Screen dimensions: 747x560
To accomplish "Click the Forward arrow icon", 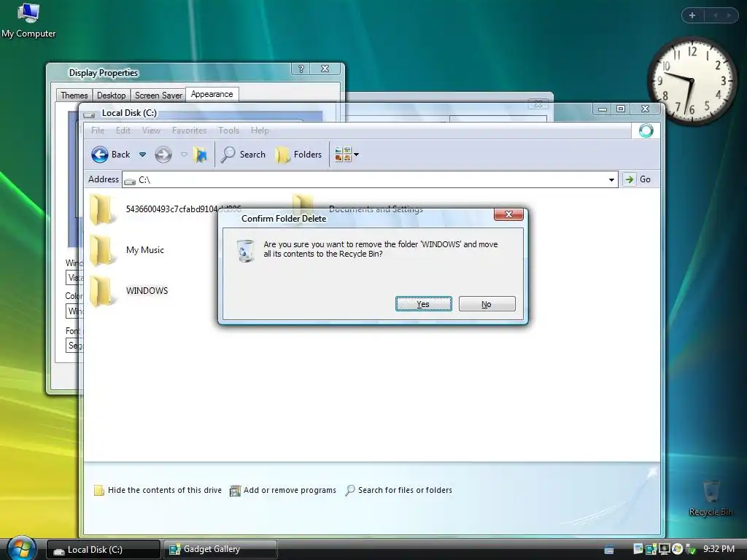I will (163, 155).
